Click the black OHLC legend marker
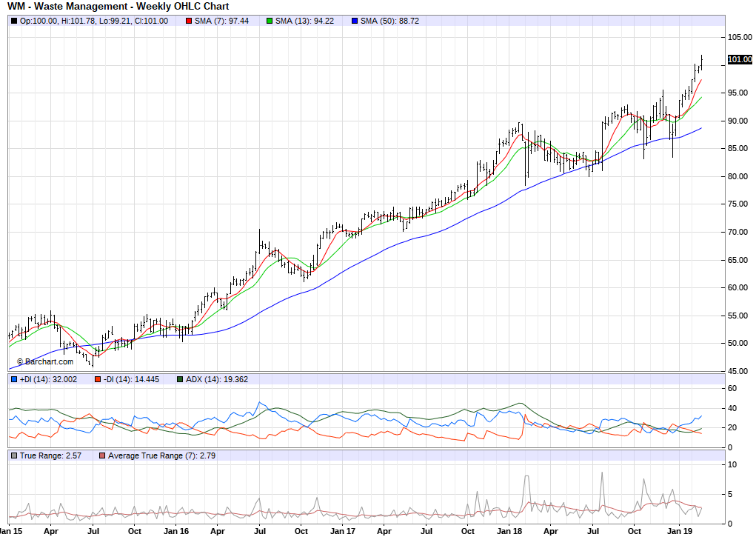The height and width of the screenshot is (554, 756). (x=13, y=21)
